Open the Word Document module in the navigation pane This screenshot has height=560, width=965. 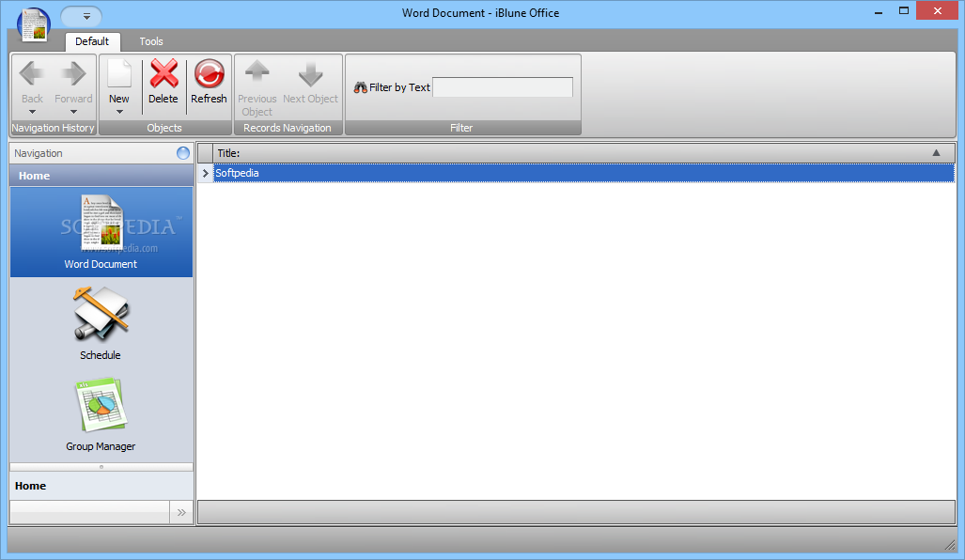click(x=101, y=232)
